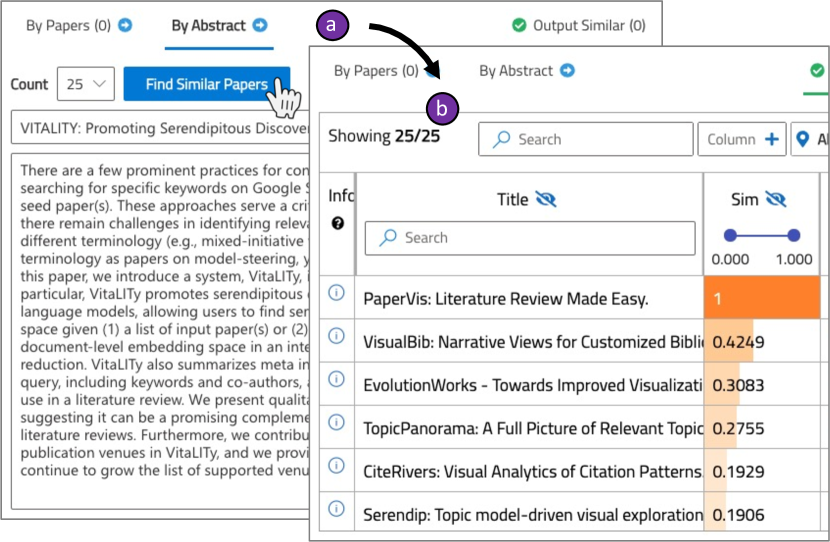830x542 pixels.
Task: Open the Column plus selector
Action: [x=742, y=139]
